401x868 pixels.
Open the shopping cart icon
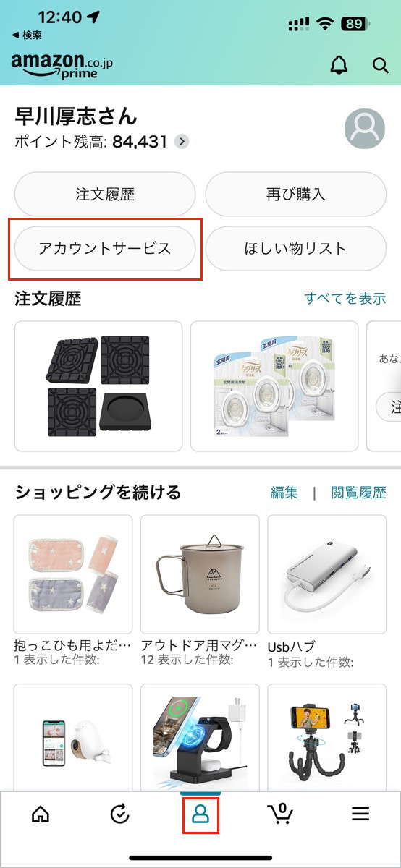coord(280,813)
